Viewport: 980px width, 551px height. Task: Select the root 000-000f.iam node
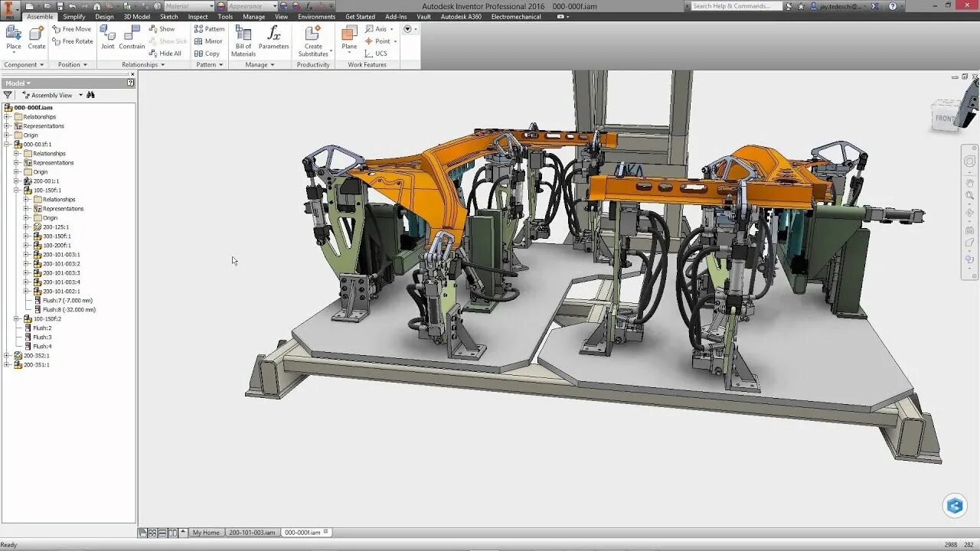click(28, 107)
